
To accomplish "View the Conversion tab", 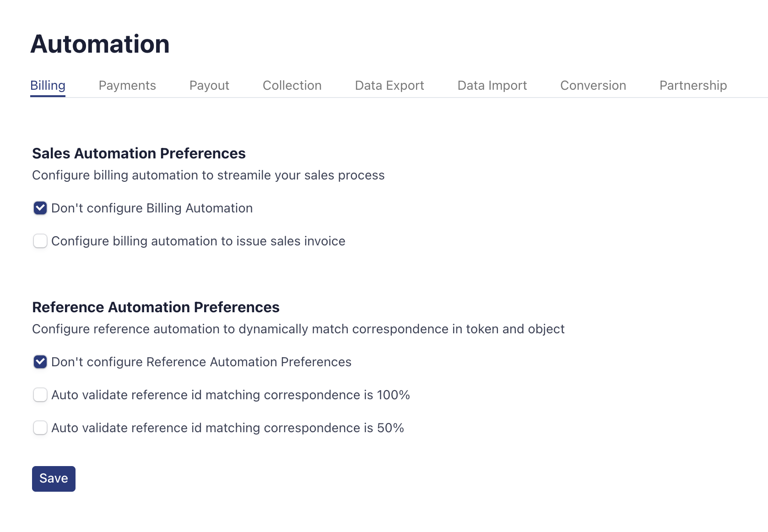I will [x=593, y=86].
